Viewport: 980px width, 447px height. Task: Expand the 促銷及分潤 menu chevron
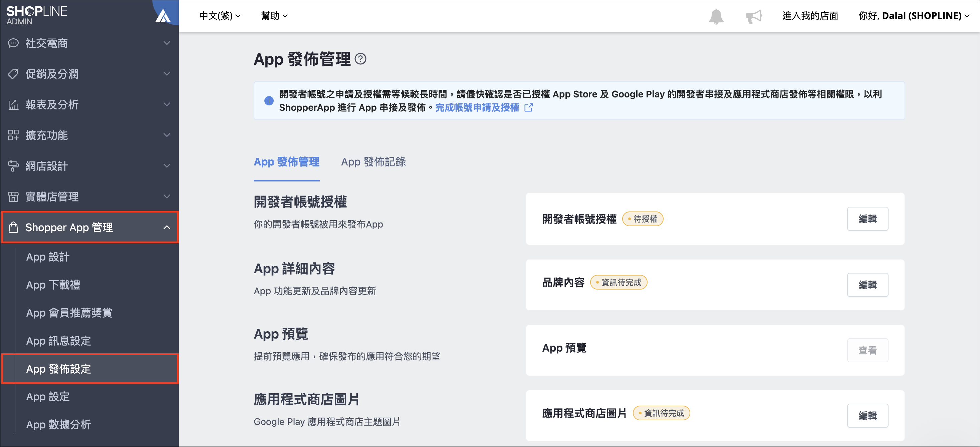point(167,74)
